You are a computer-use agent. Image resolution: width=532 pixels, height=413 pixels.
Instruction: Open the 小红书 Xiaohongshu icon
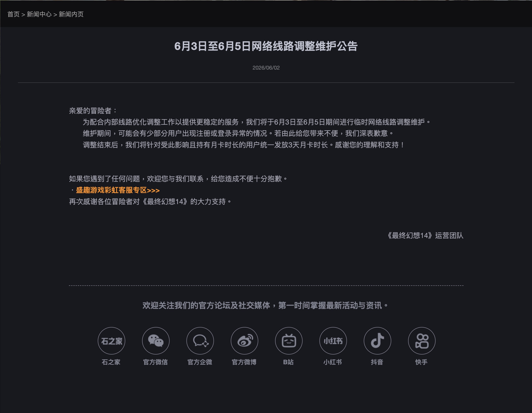pyautogui.click(x=333, y=341)
